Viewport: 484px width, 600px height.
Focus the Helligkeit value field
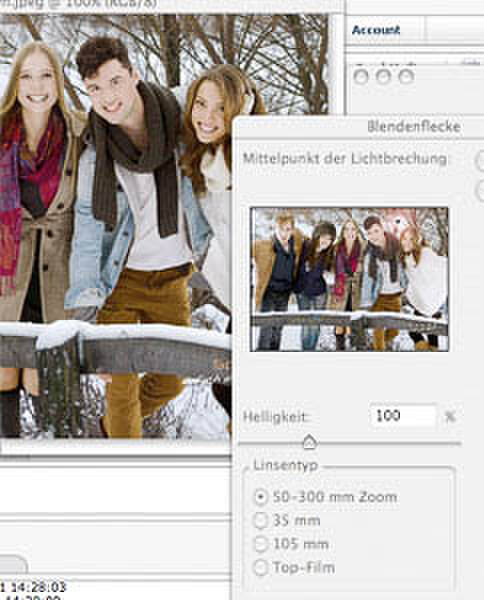pyautogui.click(x=403, y=416)
